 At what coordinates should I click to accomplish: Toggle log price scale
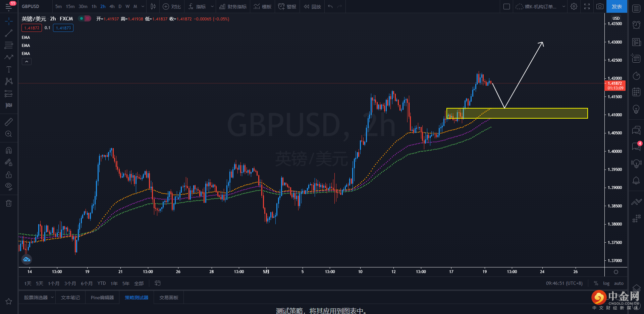pos(606,283)
